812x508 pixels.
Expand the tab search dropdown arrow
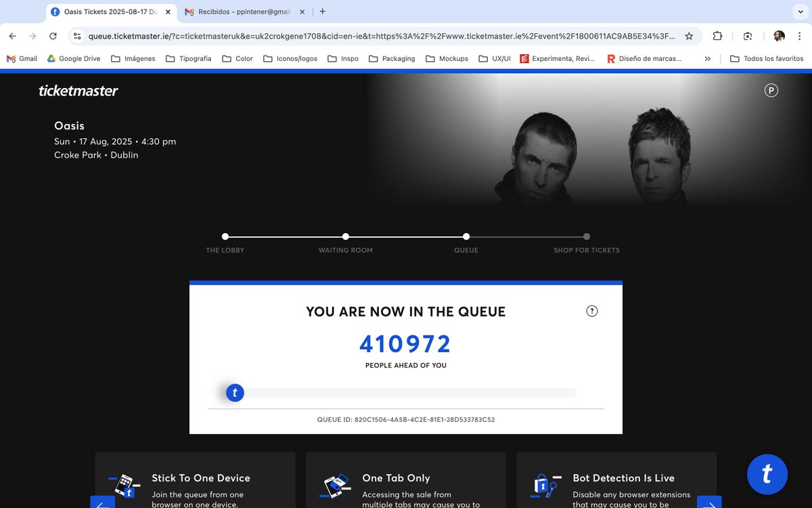(x=800, y=12)
